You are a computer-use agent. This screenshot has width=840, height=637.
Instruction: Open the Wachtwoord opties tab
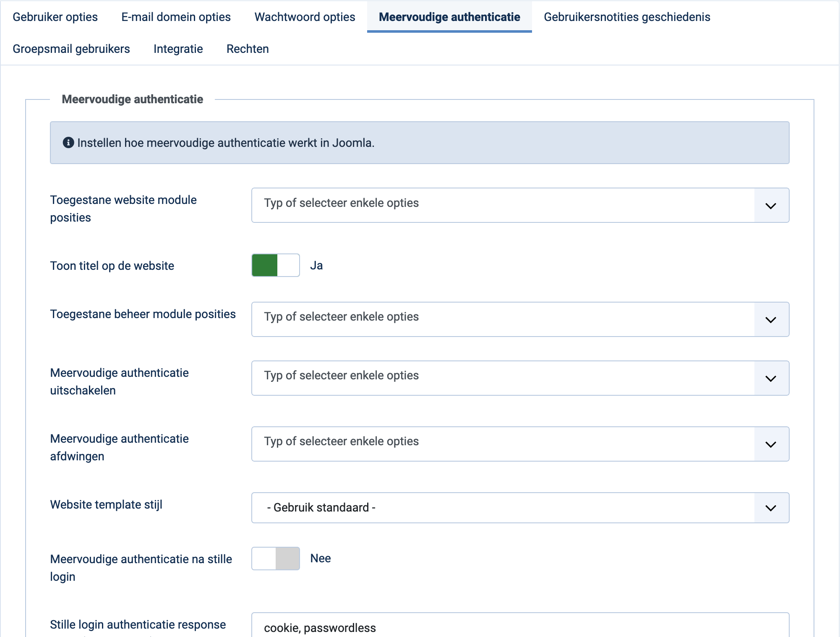tap(305, 17)
